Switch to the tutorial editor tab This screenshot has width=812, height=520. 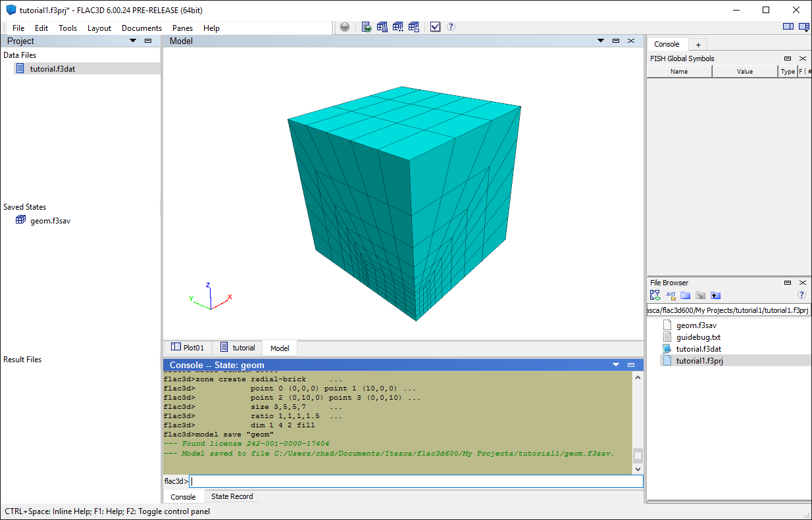click(x=238, y=348)
